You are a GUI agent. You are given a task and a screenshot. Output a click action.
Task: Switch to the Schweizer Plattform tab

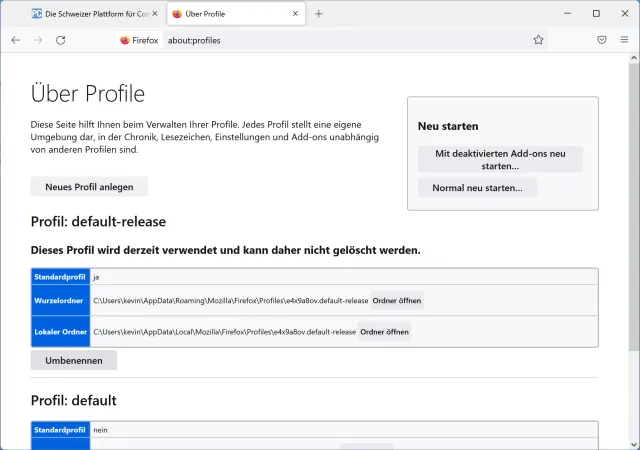90,14
